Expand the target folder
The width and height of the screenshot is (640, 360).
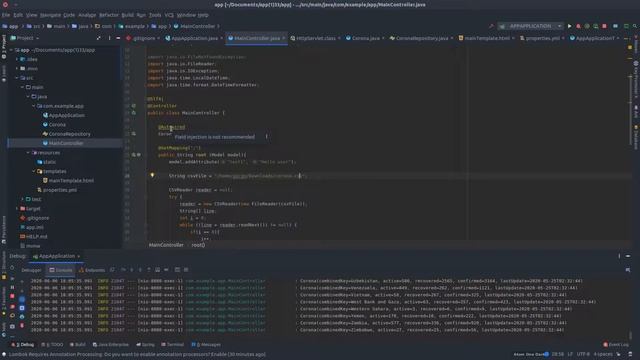[17, 209]
